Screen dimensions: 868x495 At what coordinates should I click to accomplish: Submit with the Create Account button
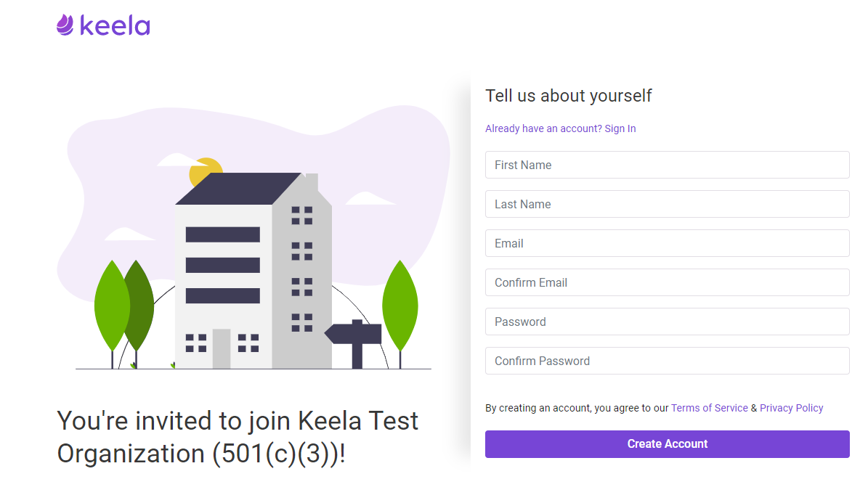(667, 444)
